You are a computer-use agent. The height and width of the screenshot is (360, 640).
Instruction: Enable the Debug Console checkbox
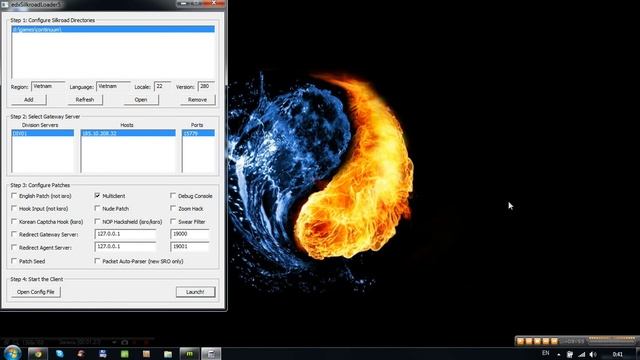click(x=173, y=196)
